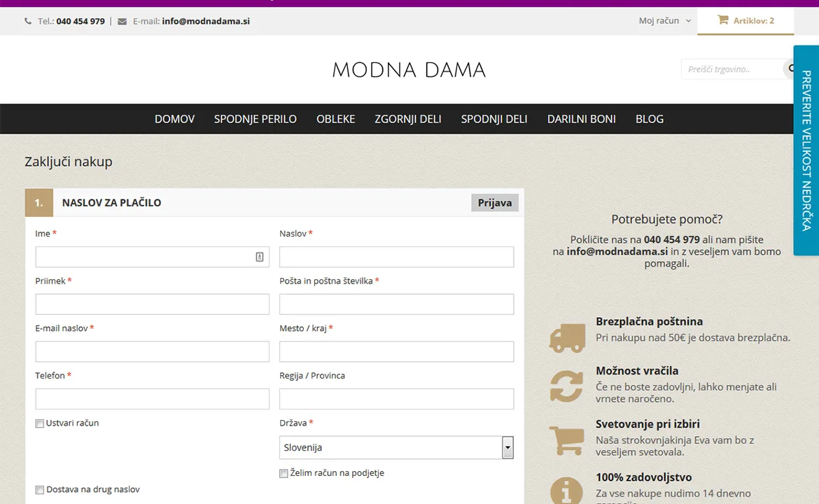
Task: Open OBLEKE menu category
Action: pos(335,119)
